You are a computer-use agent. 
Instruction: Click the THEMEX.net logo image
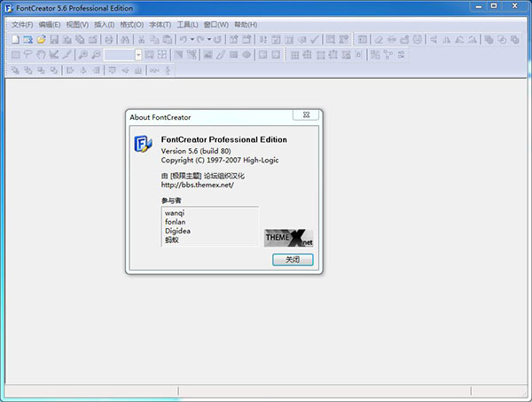click(288, 238)
